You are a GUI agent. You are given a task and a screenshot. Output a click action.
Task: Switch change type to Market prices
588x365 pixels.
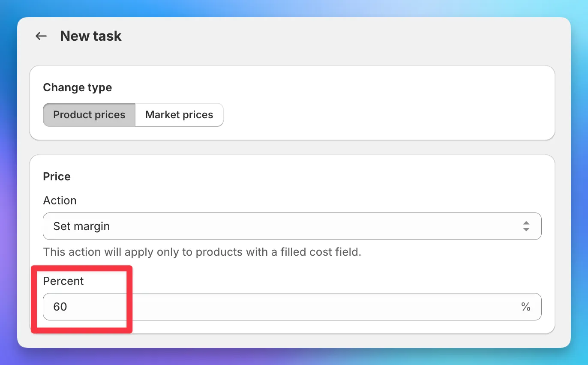coord(179,114)
